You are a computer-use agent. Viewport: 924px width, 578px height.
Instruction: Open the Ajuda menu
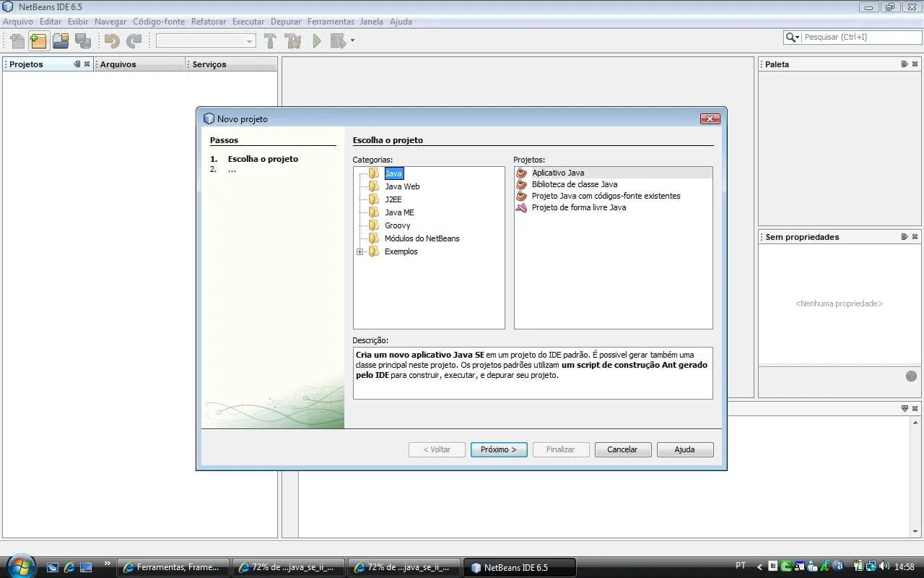401,22
